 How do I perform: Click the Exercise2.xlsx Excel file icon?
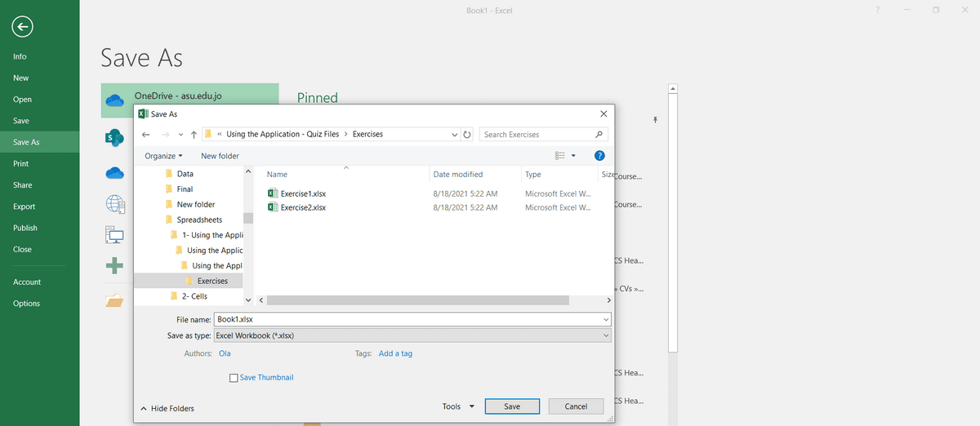(273, 207)
